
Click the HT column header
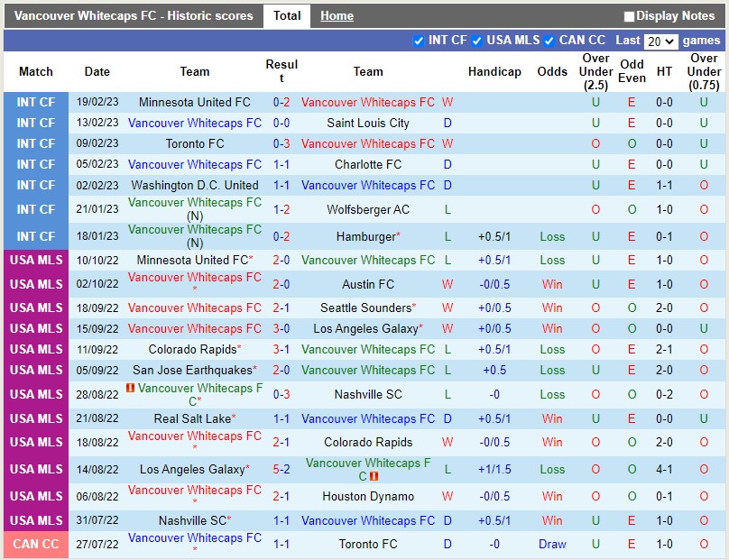(664, 71)
